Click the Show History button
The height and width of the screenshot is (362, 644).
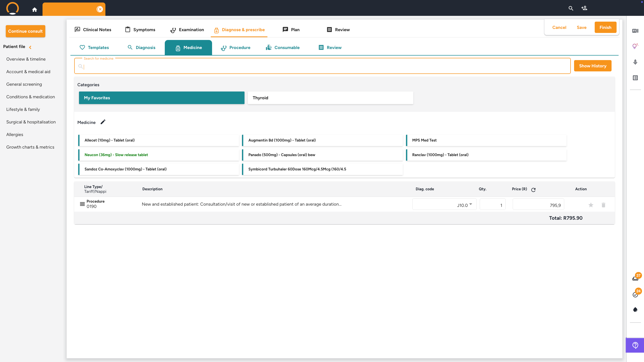tap(592, 66)
